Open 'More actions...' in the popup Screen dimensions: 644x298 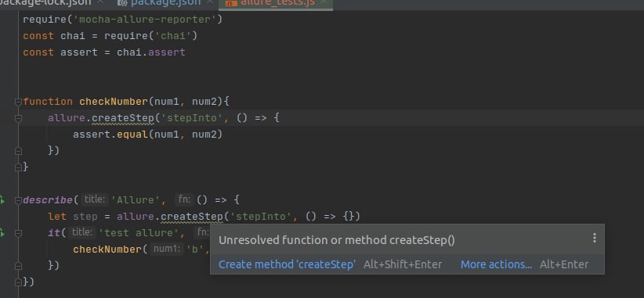click(x=496, y=264)
